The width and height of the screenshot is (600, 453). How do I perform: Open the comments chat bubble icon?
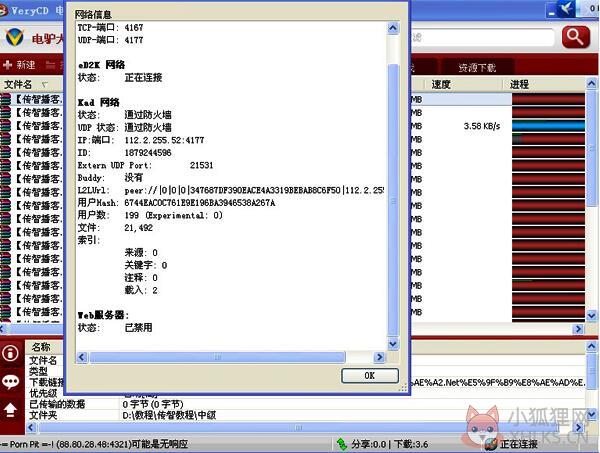click(x=10, y=381)
